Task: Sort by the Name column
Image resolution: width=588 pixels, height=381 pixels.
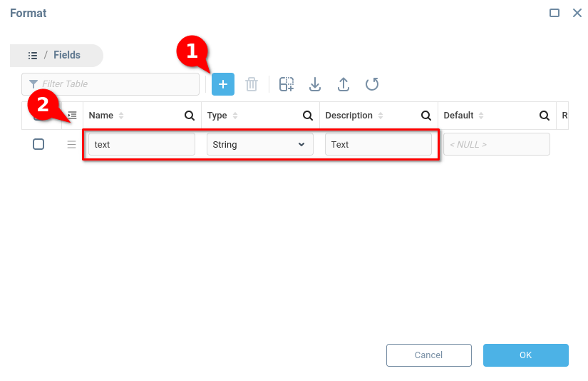Action: tap(120, 116)
